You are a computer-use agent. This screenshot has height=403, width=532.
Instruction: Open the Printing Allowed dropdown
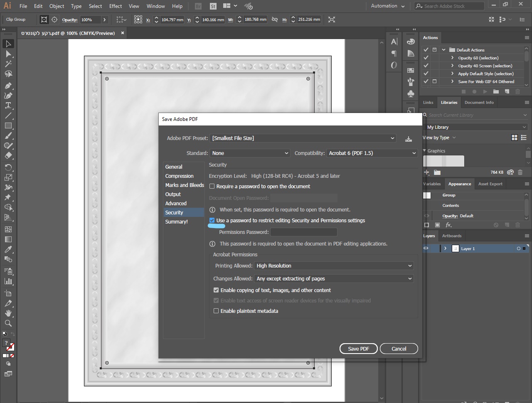[334, 266]
